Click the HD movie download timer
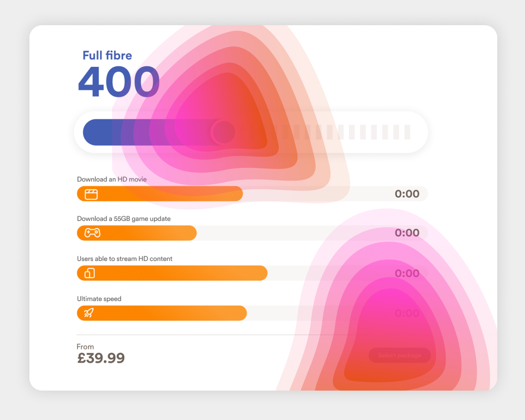Screen dimensions: 525x420 pos(407,194)
